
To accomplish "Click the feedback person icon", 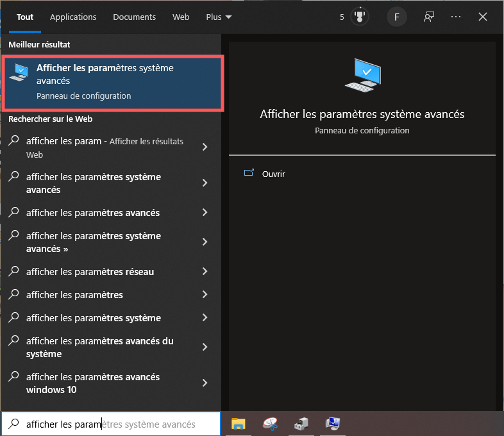I will (x=429, y=17).
